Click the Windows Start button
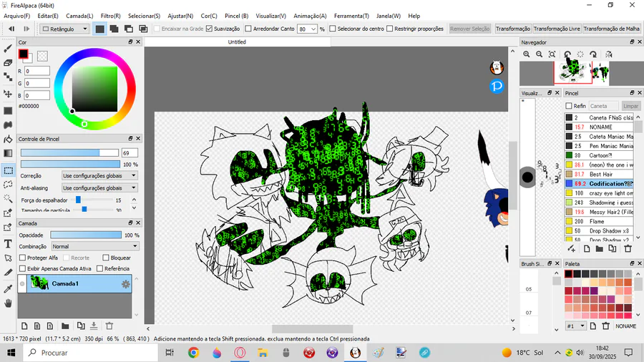644x362 pixels. (11, 353)
